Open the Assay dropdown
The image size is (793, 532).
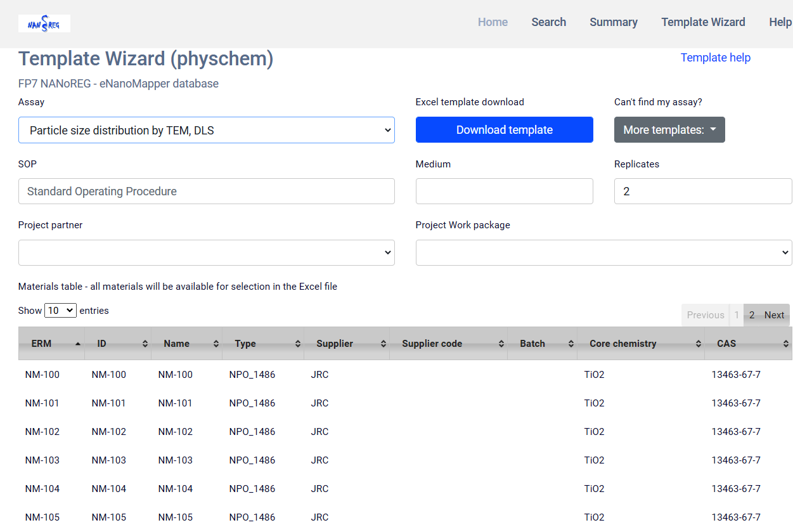tap(207, 130)
